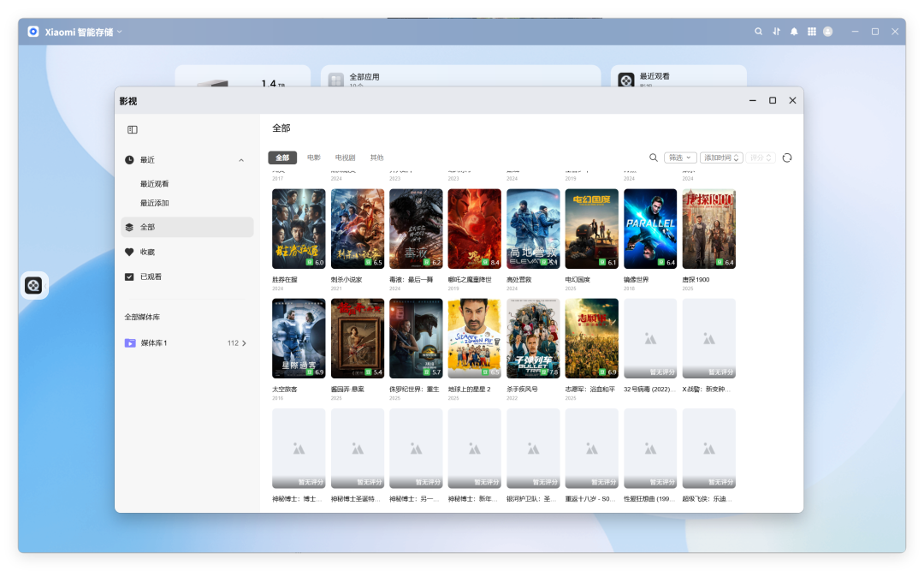Click the 已观看 checkmark icon
924x571 pixels.
pyautogui.click(x=129, y=277)
